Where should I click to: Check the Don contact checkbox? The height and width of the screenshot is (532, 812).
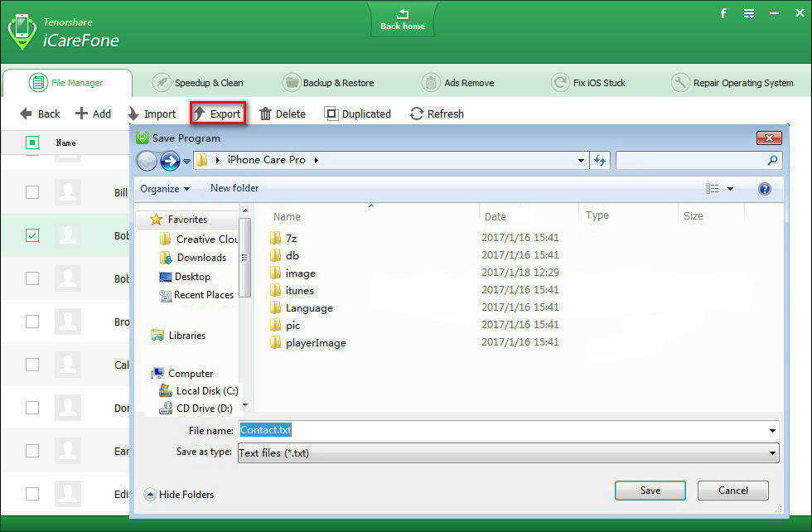tap(32, 408)
